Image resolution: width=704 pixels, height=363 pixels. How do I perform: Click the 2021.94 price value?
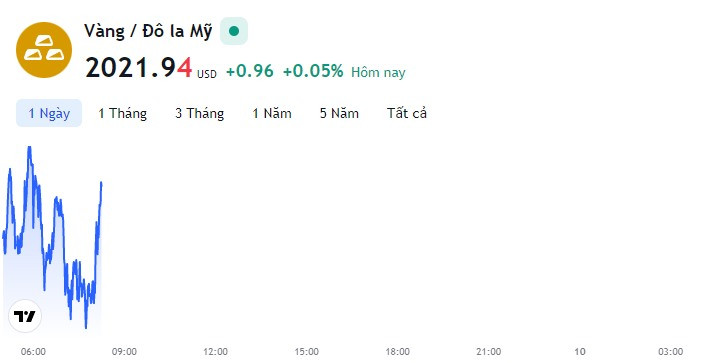pos(138,68)
